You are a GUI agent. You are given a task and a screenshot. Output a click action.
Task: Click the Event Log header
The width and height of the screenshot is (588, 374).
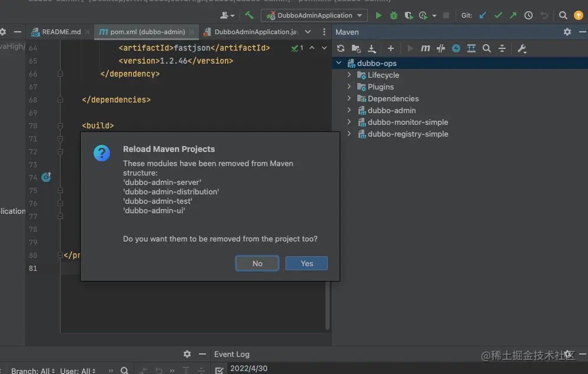[x=232, y=354]
